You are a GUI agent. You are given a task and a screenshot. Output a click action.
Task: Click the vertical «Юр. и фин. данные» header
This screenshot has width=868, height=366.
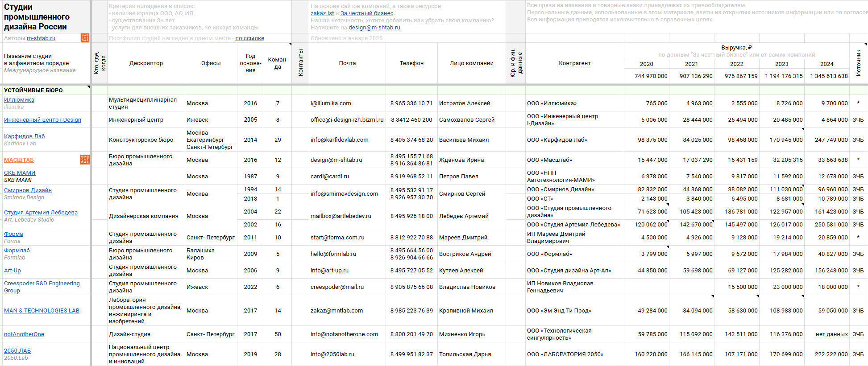[x=516, y=63]
